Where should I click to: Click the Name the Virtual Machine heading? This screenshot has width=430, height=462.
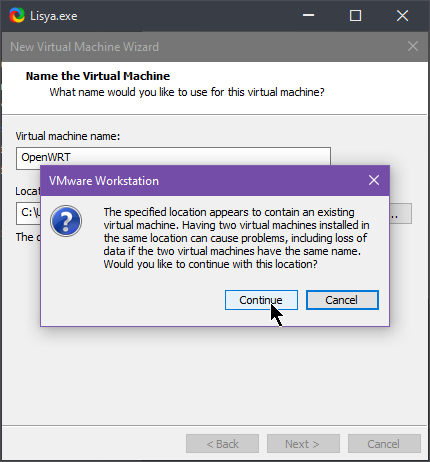click(98, 76)
